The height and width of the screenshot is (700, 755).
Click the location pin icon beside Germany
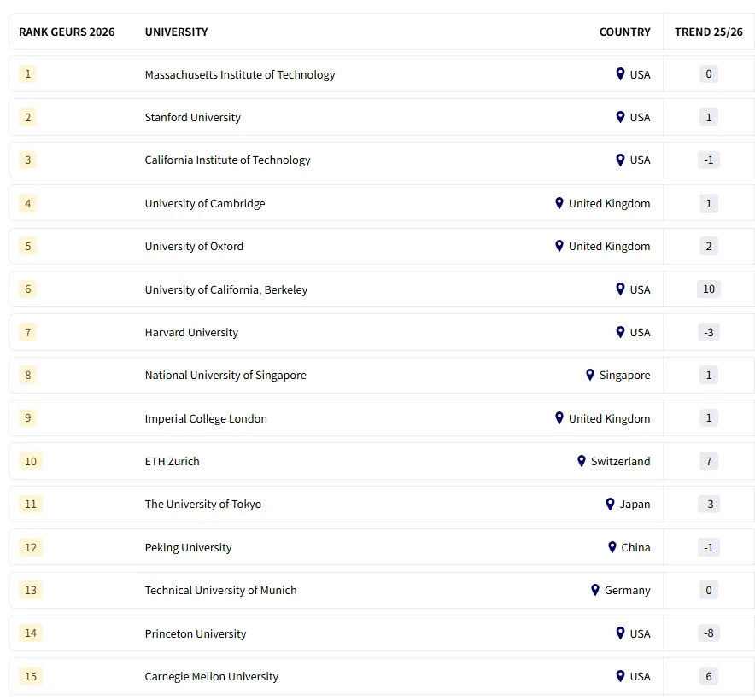(x=595, y=590)
